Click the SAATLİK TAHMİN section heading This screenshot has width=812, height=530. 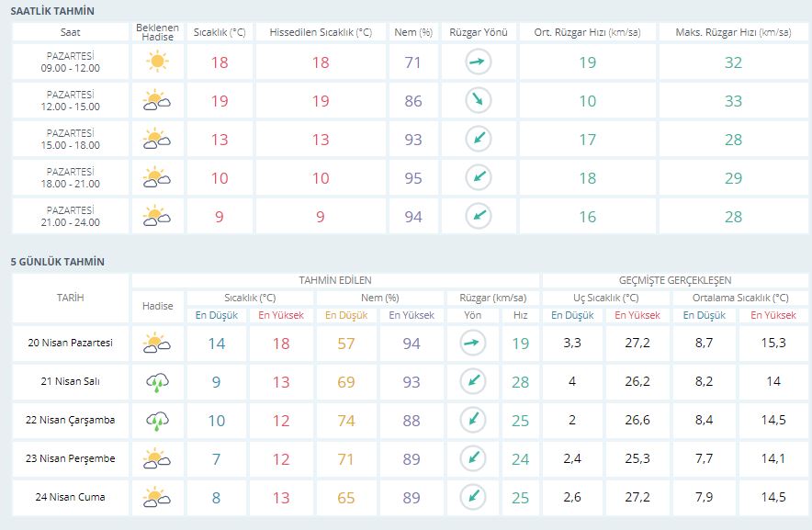point(51,11)
